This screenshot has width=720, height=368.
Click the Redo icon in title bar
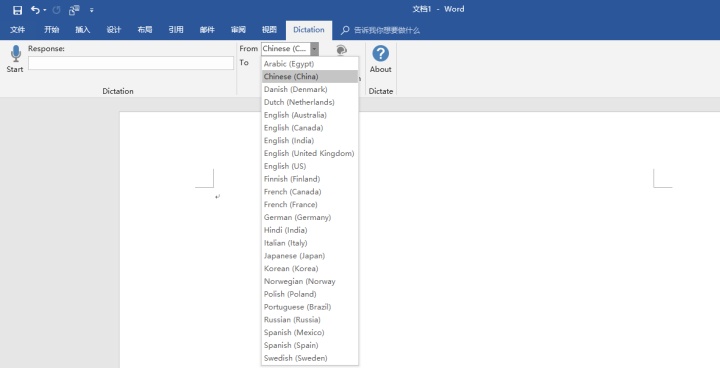click(56, 10)
